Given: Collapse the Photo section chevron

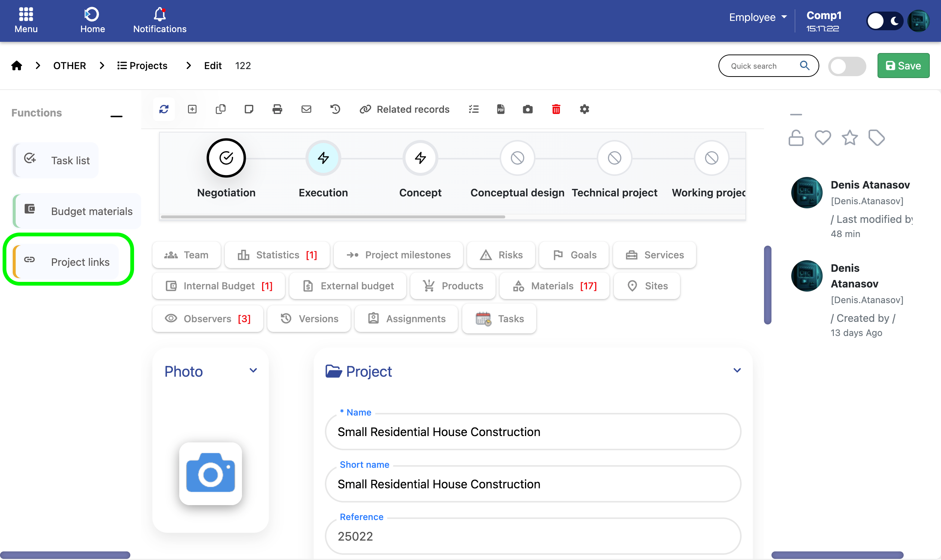Looking at the screenshot, I should pos(253,371).
